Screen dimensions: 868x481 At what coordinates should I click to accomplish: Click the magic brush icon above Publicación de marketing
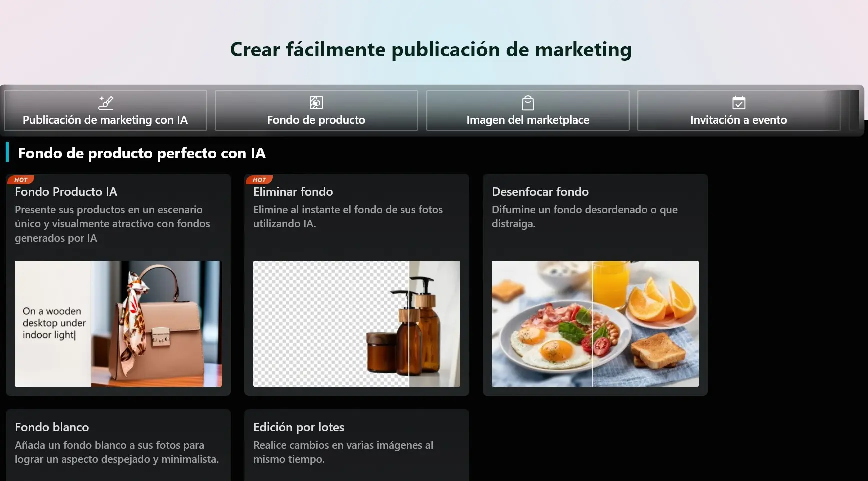105,103
